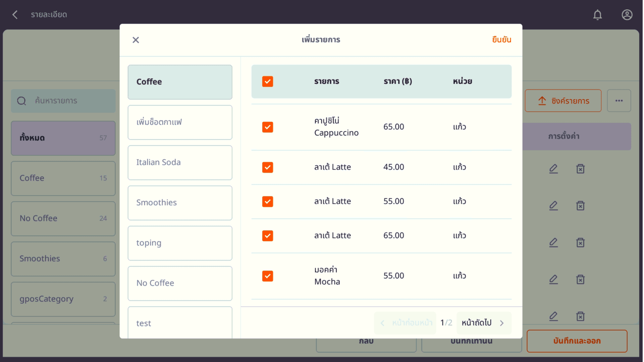Open the user profile icon
This screenshot has height=362, width=644.
[627, 15]
